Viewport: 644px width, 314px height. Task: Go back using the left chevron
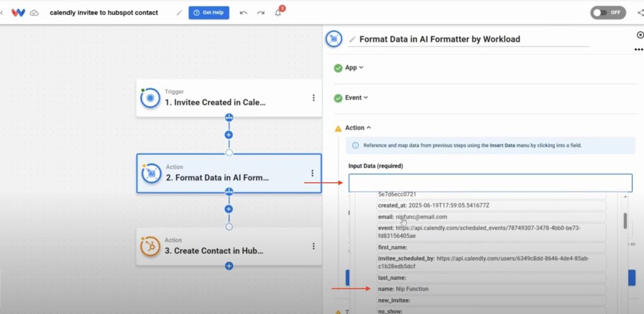pyautogui.click(x=2, y=13)
